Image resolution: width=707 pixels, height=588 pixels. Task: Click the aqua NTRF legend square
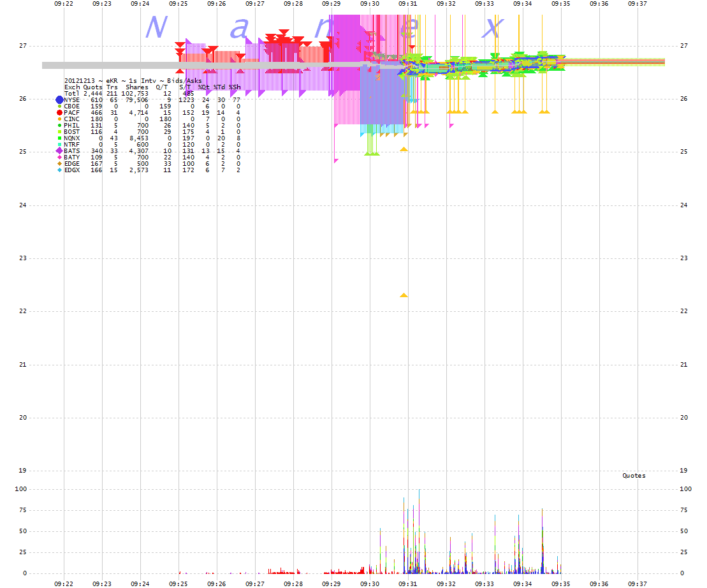point(59,144)
